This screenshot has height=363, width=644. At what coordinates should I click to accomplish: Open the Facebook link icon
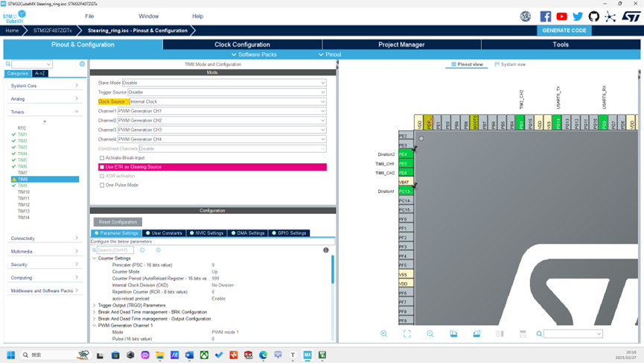click(x=546, y=16)
